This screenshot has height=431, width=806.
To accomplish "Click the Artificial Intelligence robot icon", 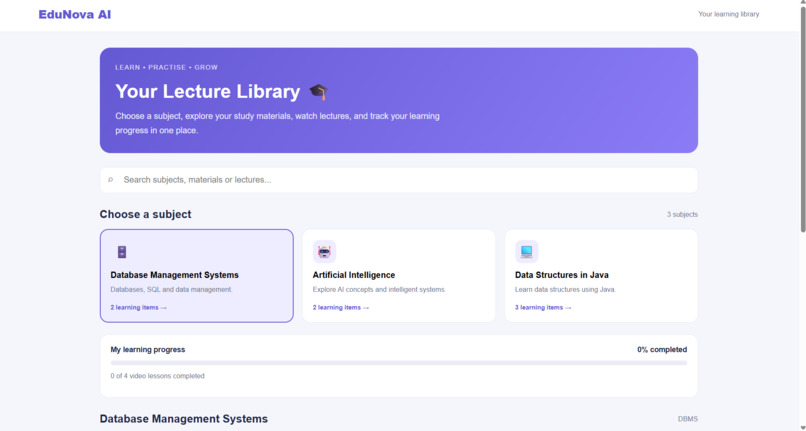I will click(324, 252).
